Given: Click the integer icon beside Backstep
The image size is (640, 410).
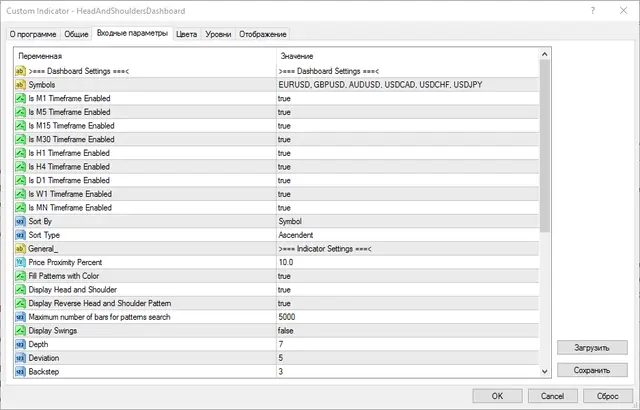Looking at the screenshot, I should 20,372.
